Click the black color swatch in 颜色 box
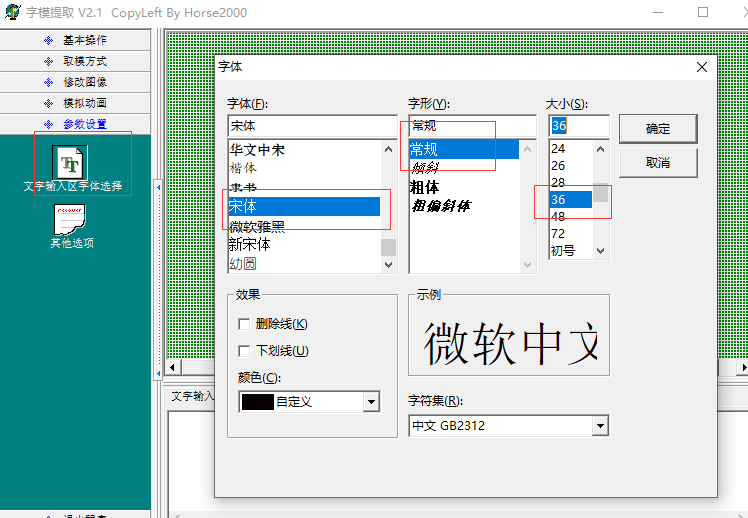Screen dimensions: 748x518 (x=258, y=402)
